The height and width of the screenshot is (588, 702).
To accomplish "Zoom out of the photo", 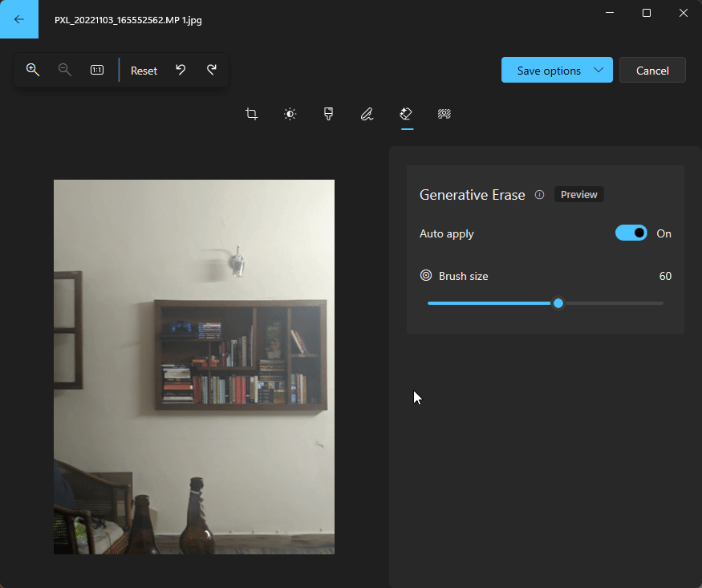I will [x=65, y=70].
